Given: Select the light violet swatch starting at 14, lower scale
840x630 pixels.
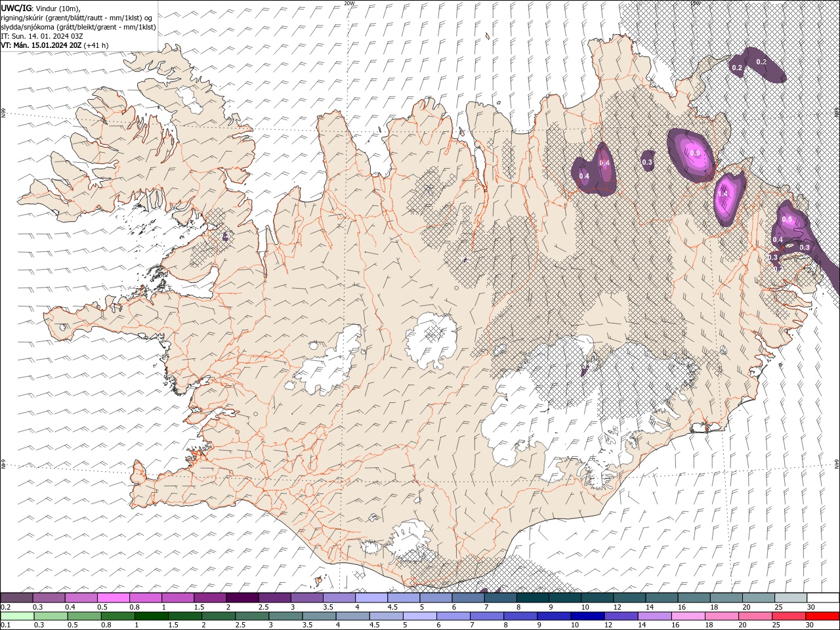Looking at the screenshot, I should point(654,616).
